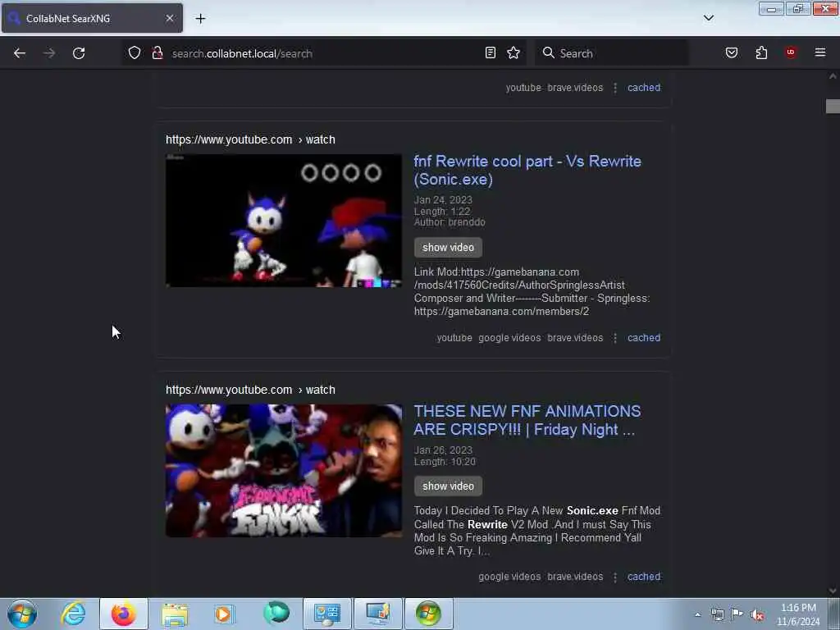This screenshot has height=630, width=840.
Task: Show hidden system tray icons
Action: coord(697,614)
